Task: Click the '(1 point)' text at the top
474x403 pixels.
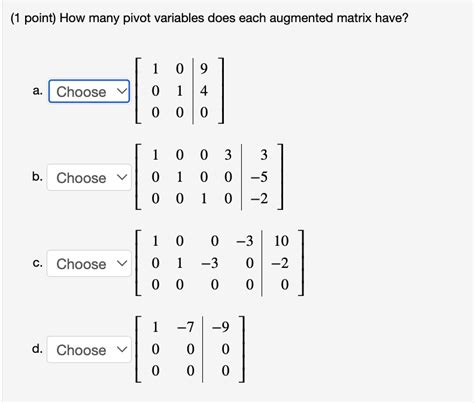Action: click(x=33, y=18)
